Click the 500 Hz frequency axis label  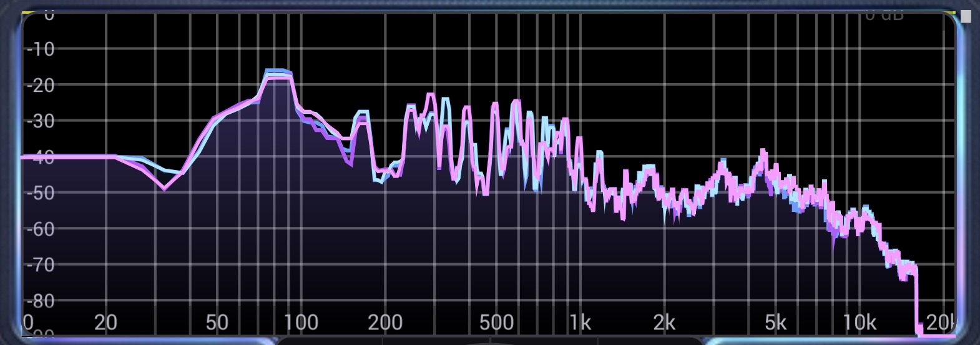(x=496, y=322)
